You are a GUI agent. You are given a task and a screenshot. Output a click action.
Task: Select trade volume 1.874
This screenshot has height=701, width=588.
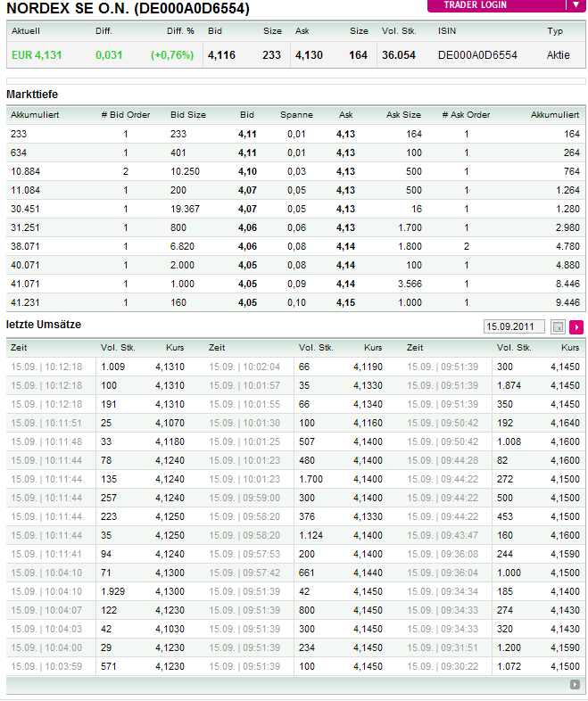[x=509, y=386]
